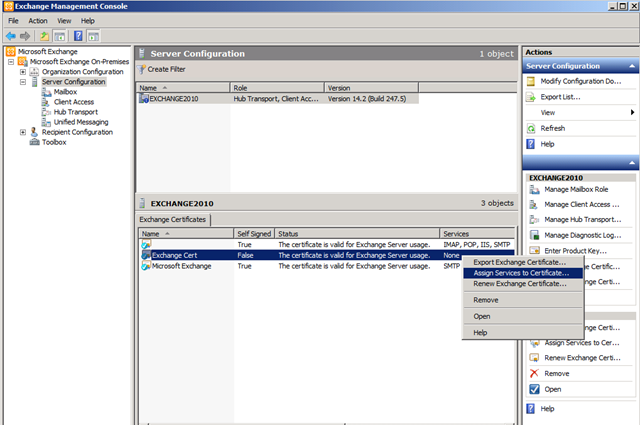
Task: Click Manage Diagnostic Log... action
Action: tap(582, 235)
